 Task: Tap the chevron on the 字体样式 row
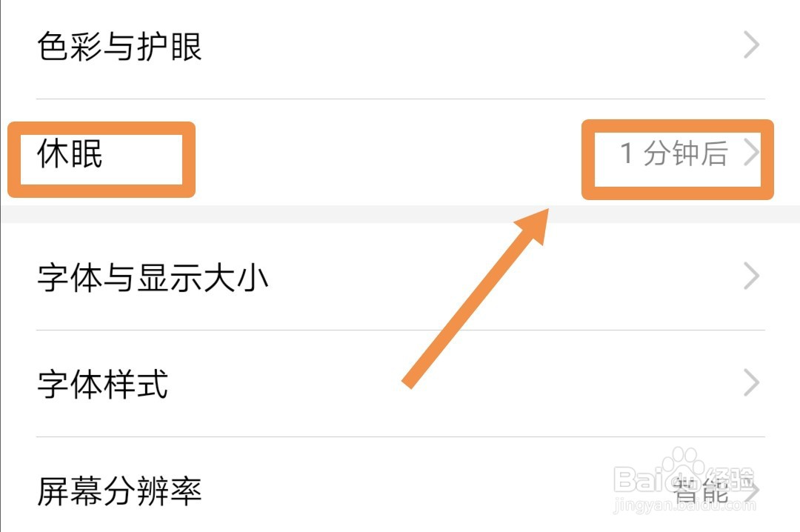coord(752,384)
